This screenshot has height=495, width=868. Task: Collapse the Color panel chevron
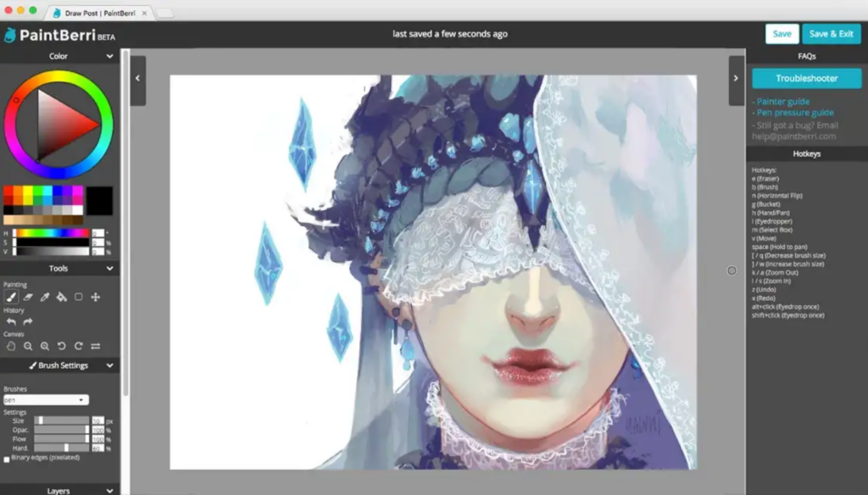[109, 56]
